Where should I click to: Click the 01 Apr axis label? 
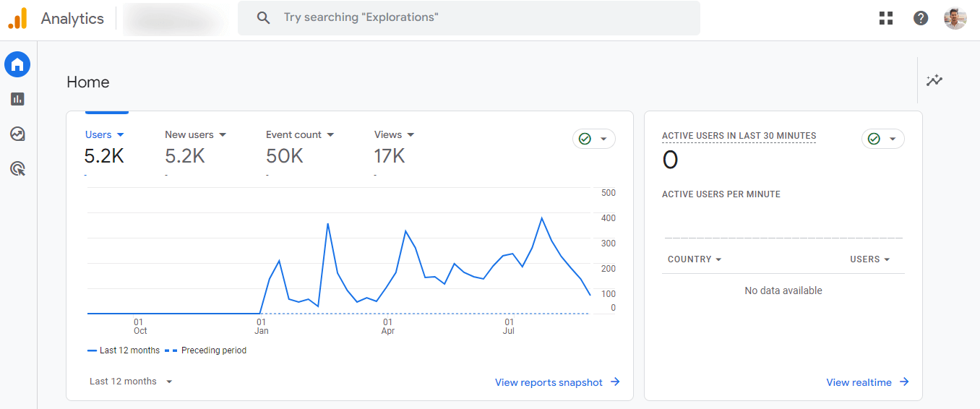(388, 327)
